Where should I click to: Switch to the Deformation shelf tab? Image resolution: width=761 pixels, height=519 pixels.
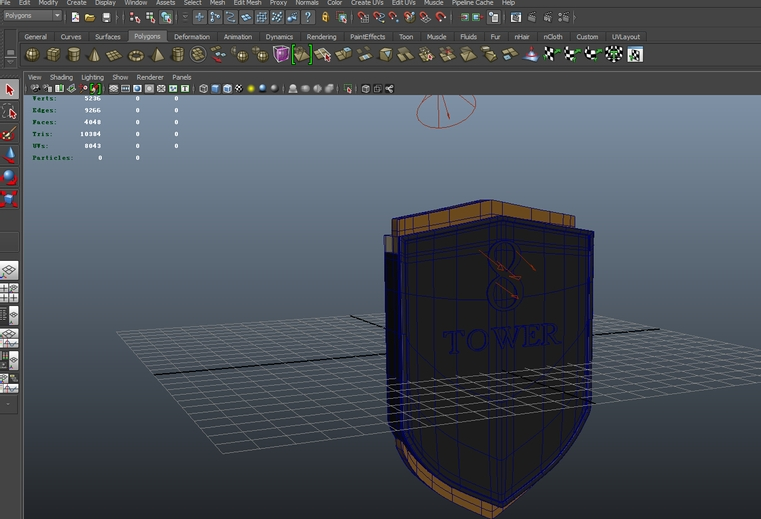coord(192,36)
